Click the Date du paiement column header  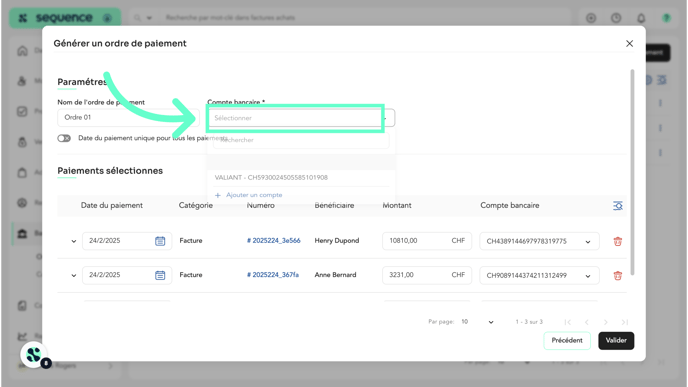(112, 205)
